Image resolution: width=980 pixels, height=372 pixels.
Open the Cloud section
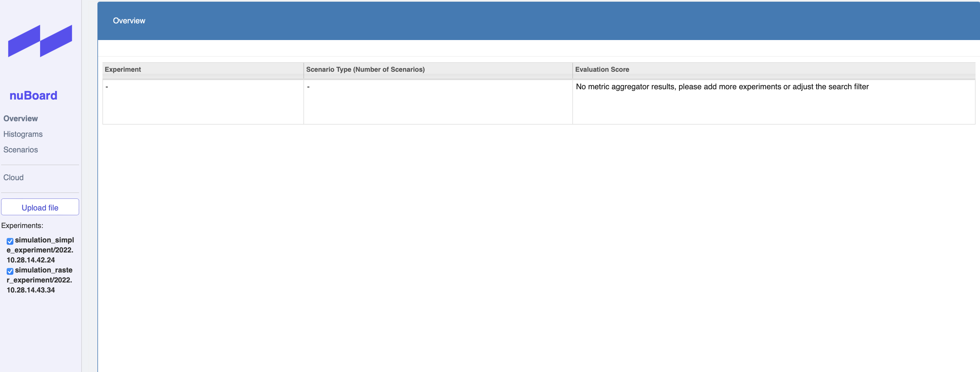(13, 177)
